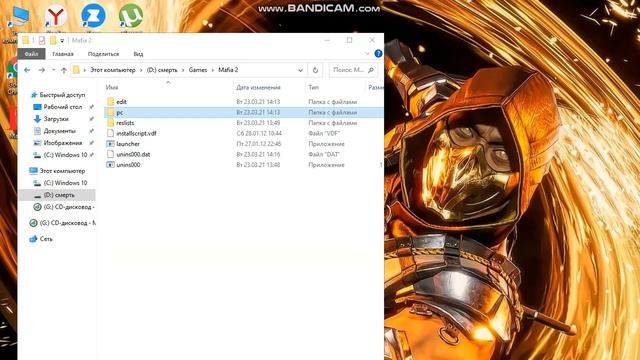Refresh the Mafia 2 folder view
Screen dimensions: 640x360
click(315, 70)
